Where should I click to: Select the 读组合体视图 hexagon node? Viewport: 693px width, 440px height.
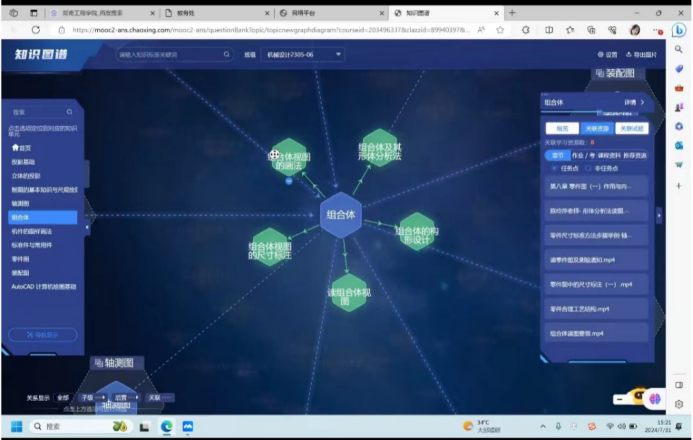click(350, 292)
